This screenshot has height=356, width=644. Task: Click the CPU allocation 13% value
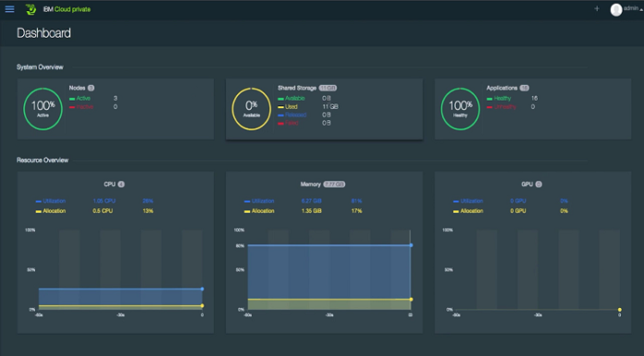(148, 211)
